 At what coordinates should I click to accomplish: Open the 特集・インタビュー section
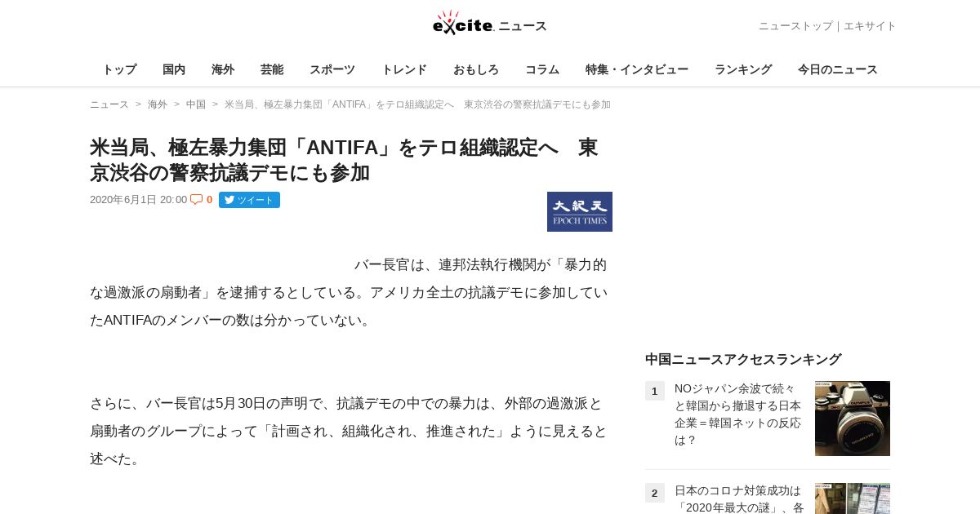tap(637, 69)
